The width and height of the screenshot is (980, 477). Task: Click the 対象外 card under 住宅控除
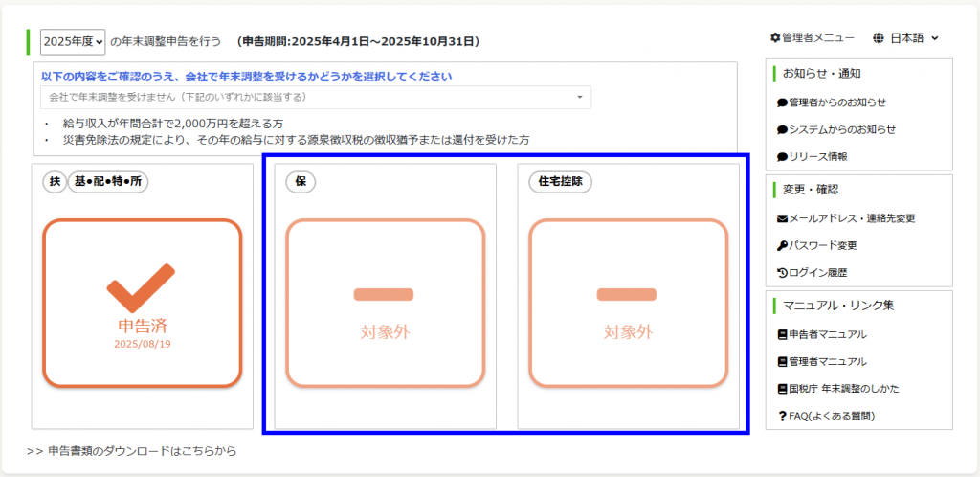(x=628, y=303)
